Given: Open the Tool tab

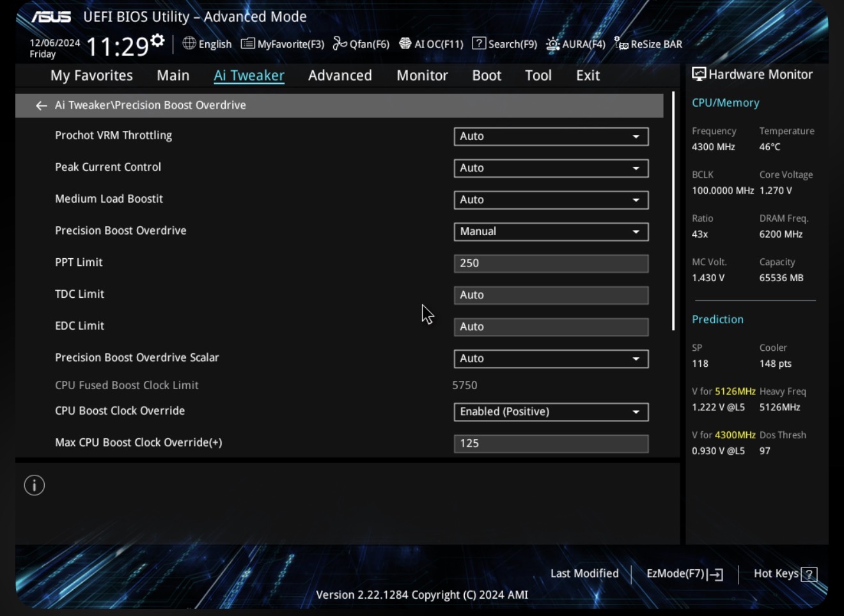Looking at the screenshot, I should point(538,75).
